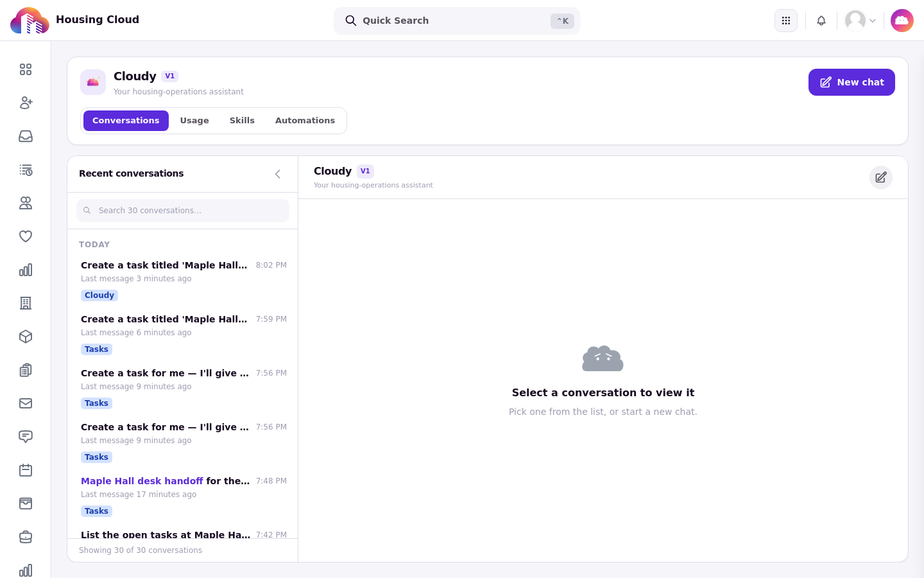Open the Maple Hall desk handoff conversation

click(x=183, y=496)
